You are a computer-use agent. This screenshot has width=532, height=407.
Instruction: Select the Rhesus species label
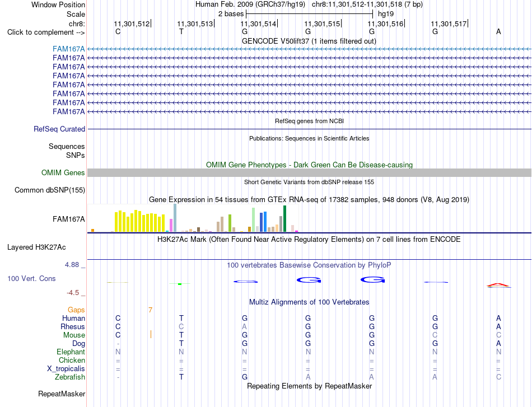(73, 326)
